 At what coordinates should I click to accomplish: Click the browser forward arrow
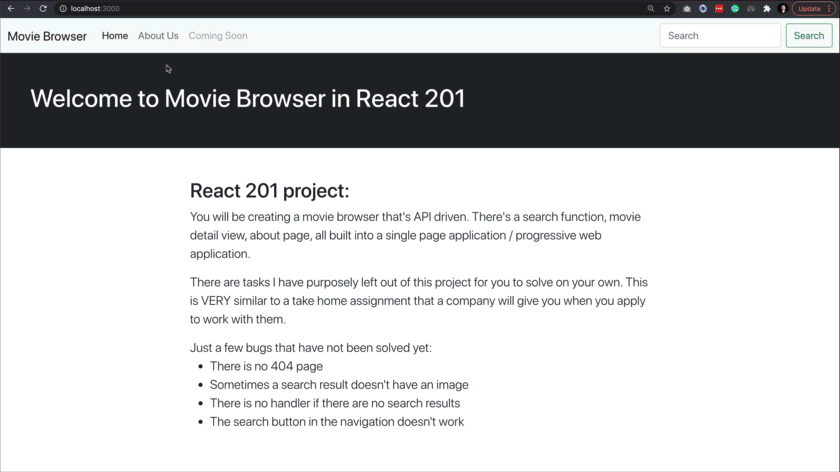(x=27, y=9)
